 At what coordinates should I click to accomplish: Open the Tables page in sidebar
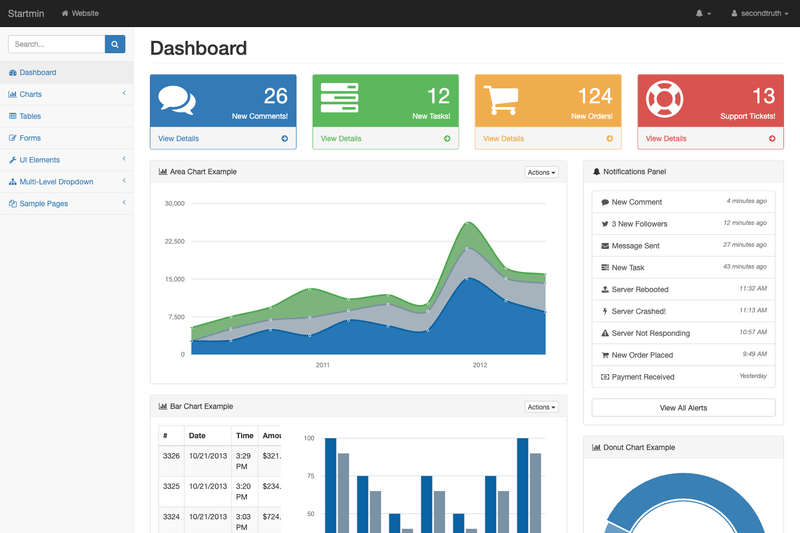click(67, 116)
